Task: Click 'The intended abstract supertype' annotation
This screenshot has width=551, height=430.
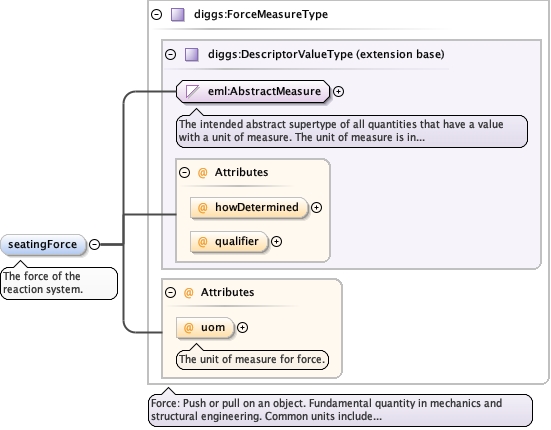Action: pos(352,131)
